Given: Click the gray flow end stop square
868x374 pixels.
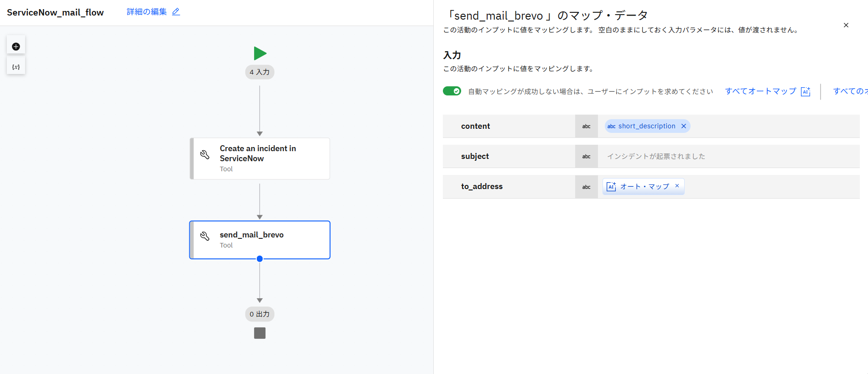Looking at the screenshot, I should tap(260, 333).
